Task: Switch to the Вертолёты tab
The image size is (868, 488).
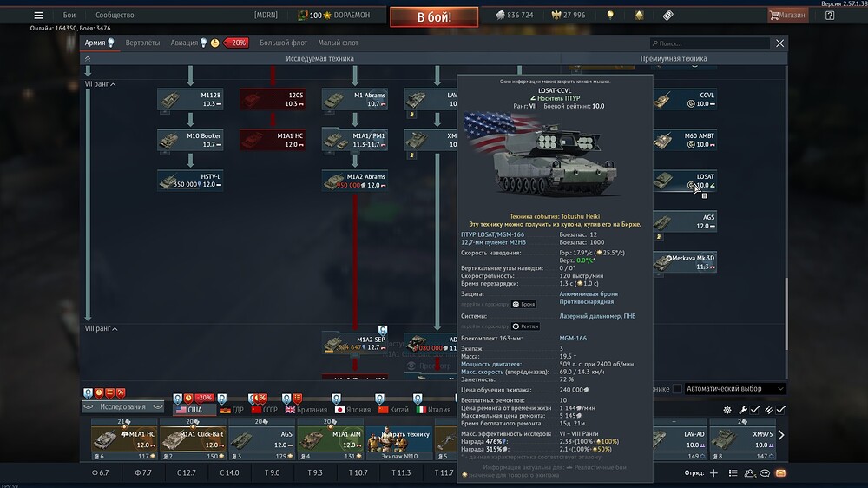Action: pyautogui.click(x=142, y=43)
